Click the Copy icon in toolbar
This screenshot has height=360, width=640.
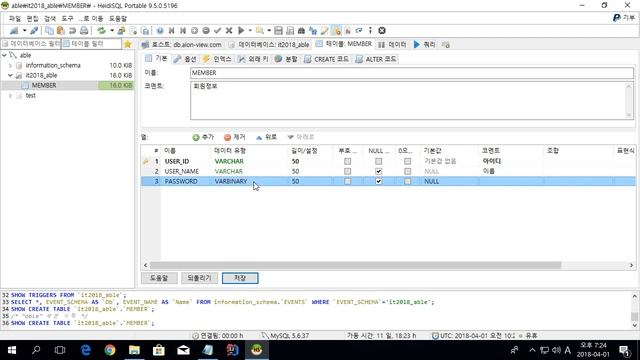[x=49, y=31]
